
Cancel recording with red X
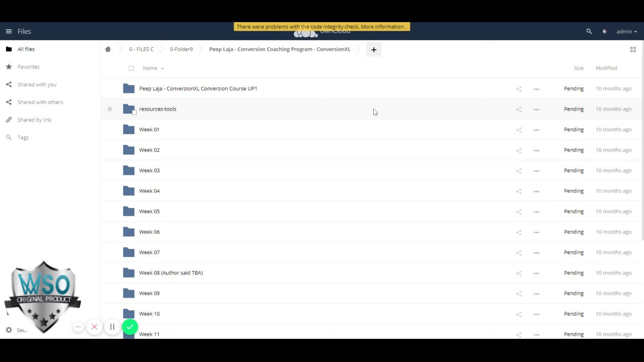point(94,327)
